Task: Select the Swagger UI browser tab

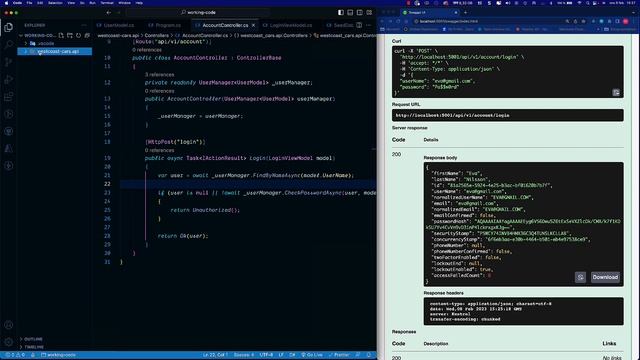Action: tap(429, 13)
